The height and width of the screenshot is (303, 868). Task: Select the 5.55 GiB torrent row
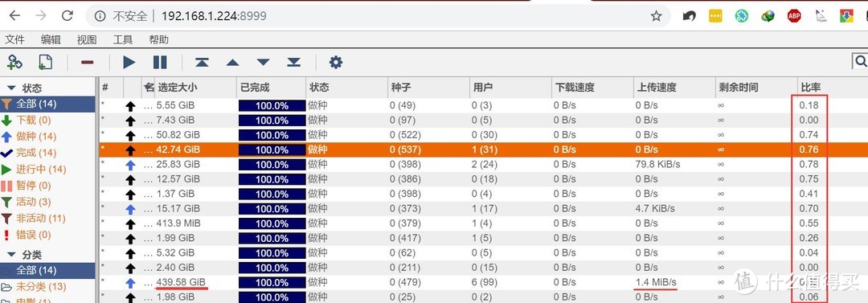pos(483,105)
